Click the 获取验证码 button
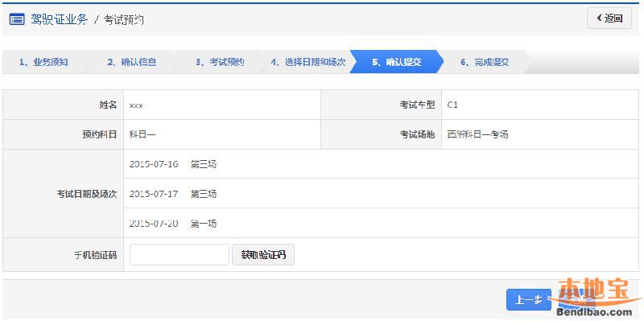This screenshot has height=321, width=644. [263, 255]
